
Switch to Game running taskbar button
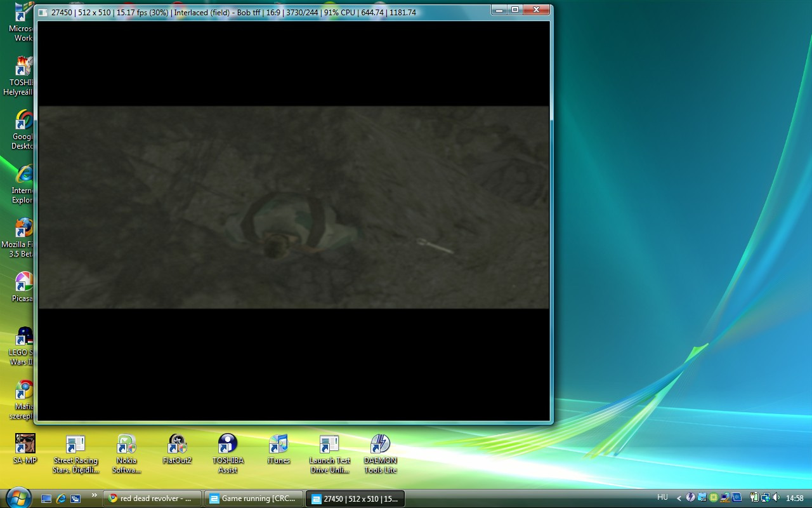point(254,498)
